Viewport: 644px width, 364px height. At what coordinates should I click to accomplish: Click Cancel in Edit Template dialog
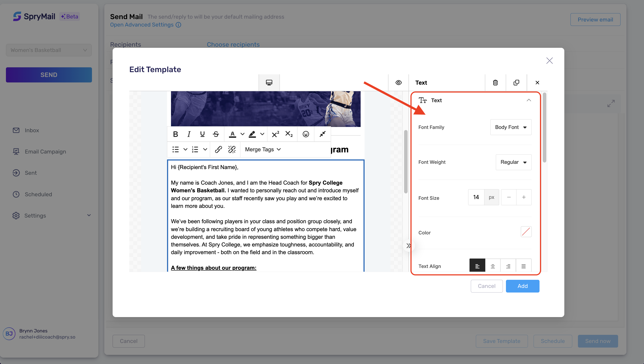tap(487, 286)
